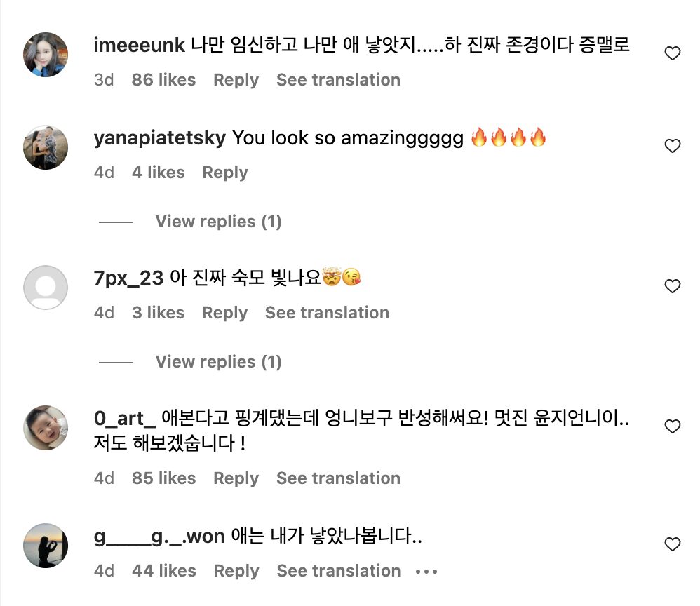Like g_____g.__.won's comment heart
Image resolution: width=700 pixels, height=606 pixels.
(x=672, y=544)
